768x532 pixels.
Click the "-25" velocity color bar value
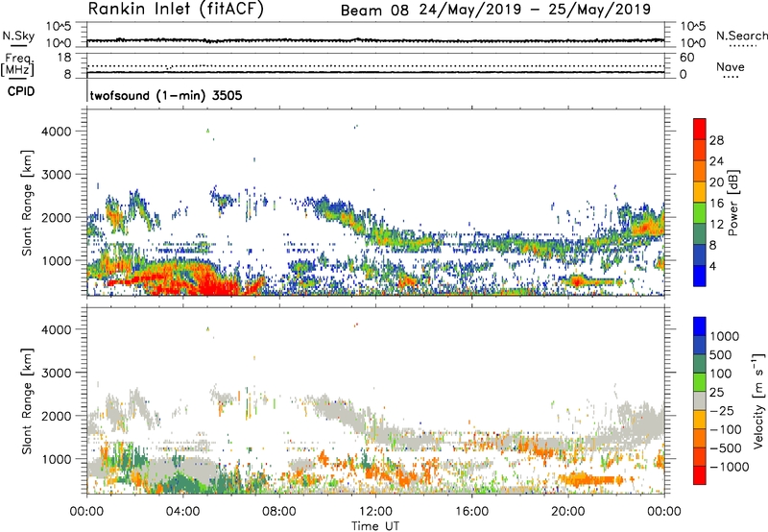[x=724, y=410]
